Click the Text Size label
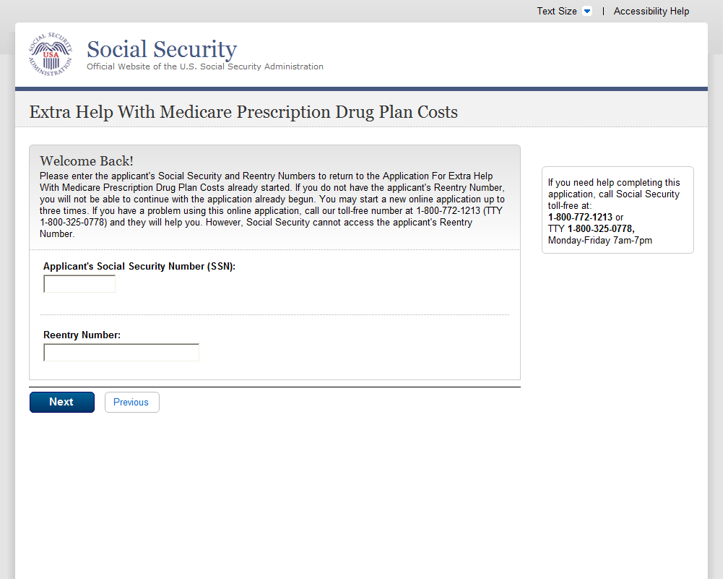This screenshot has width=728, height=584. click(x=556, y=12)
